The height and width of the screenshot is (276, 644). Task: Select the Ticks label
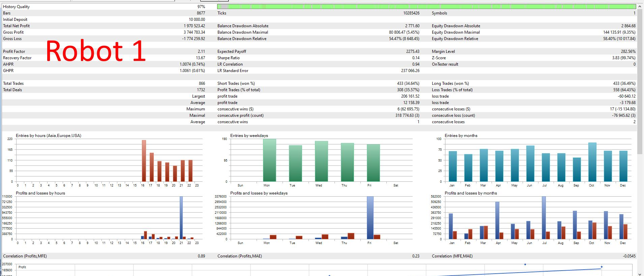coord(222,13)
